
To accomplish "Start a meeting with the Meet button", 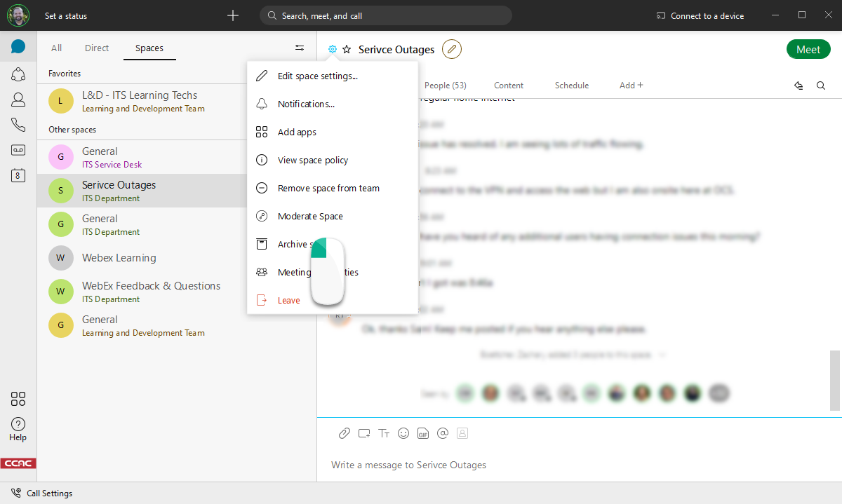I will click(808, 49).
